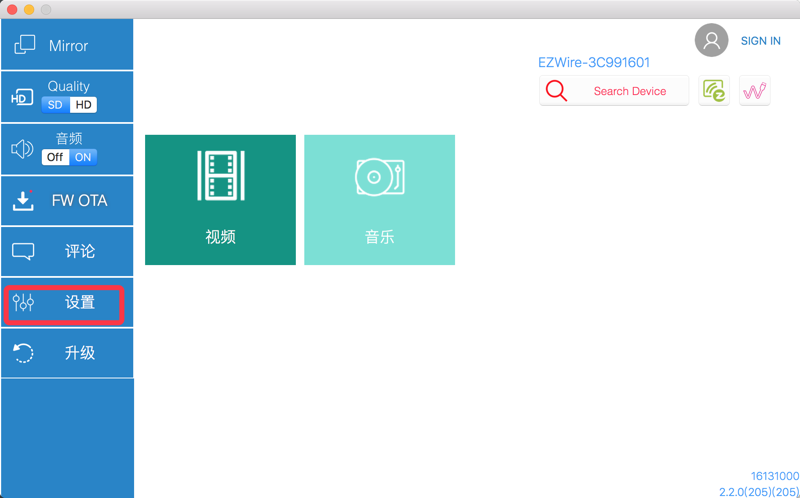This screenshot has height=498, width=800.
Task: Open 升级 upgrade in sidebar
Action: pos(67,353)
